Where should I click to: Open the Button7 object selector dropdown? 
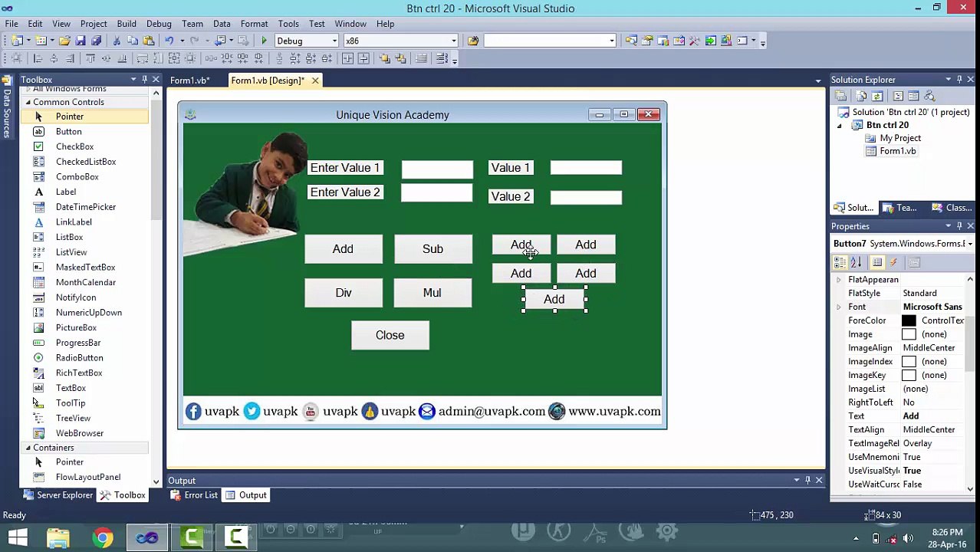click(x=970, y=244)
